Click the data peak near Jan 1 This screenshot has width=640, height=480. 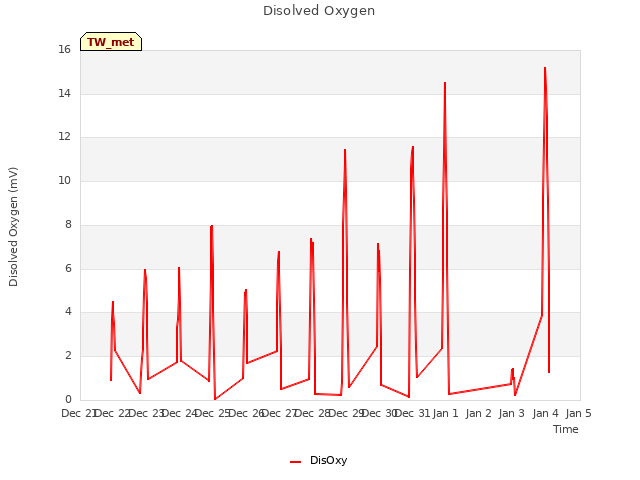[x=445, y=83]
